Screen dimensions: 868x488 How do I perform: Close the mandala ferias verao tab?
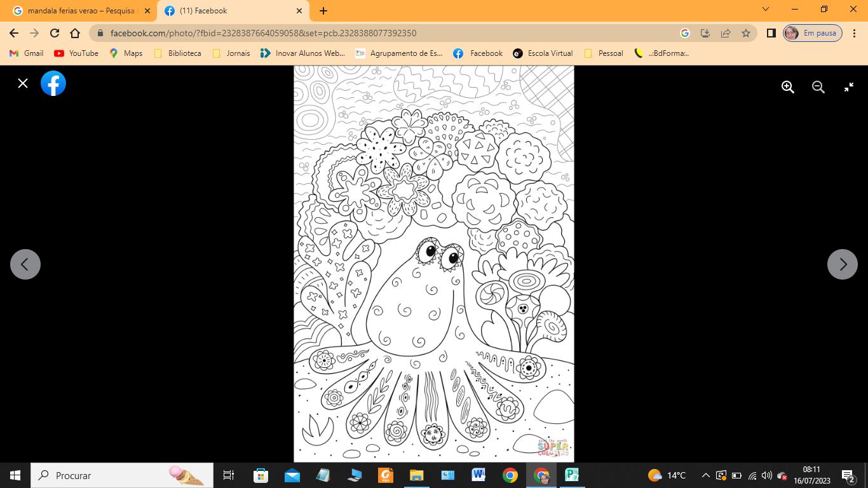[147, 11]
